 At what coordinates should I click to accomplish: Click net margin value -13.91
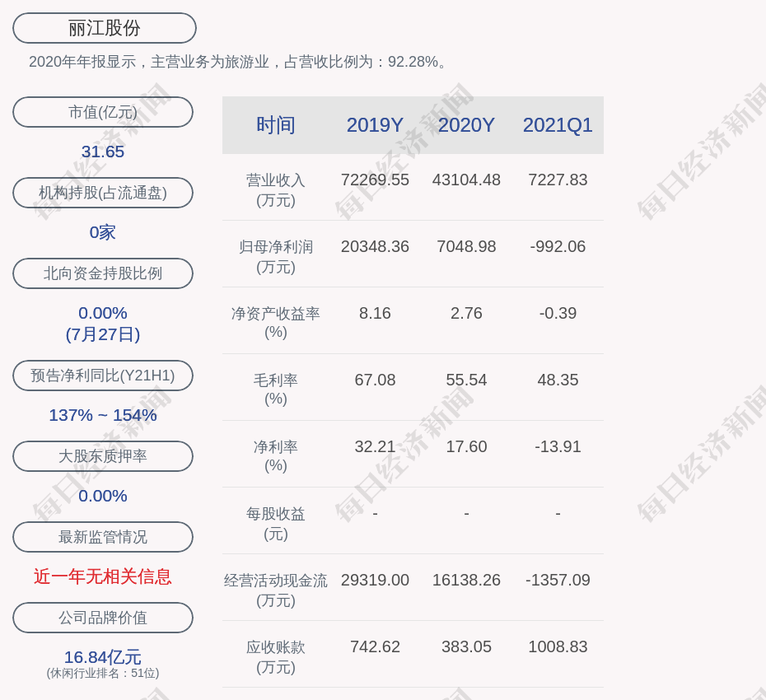(x=558, y=446)
